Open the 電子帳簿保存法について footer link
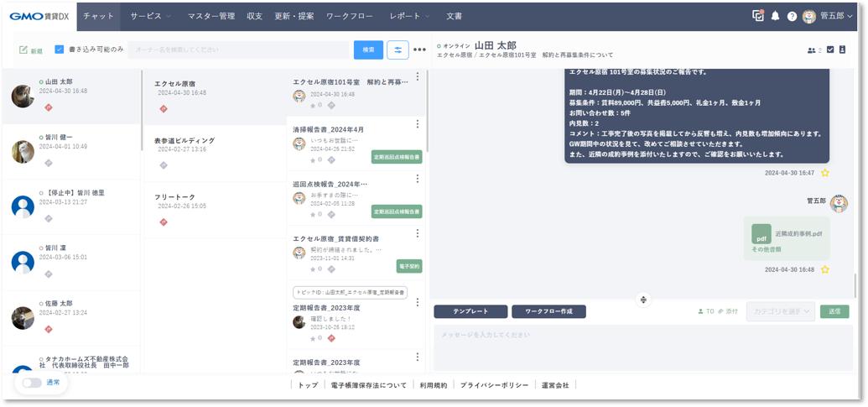Screen dimensions: 868x407 [x=368, y=385]
